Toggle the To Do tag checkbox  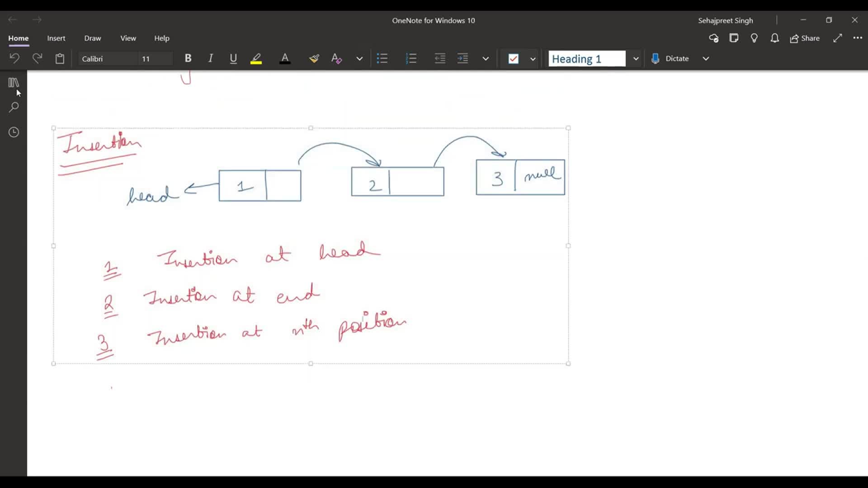(514, 59)
